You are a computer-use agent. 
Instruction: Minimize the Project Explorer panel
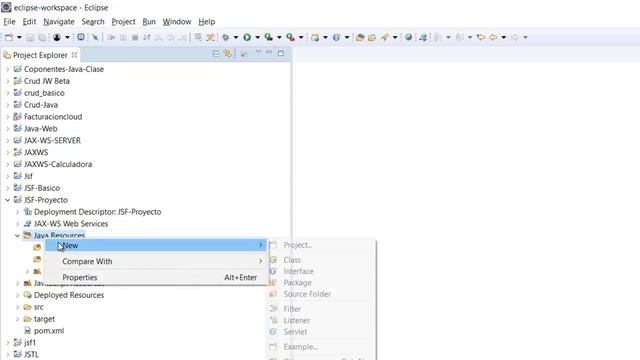click(x=269, y=53)
